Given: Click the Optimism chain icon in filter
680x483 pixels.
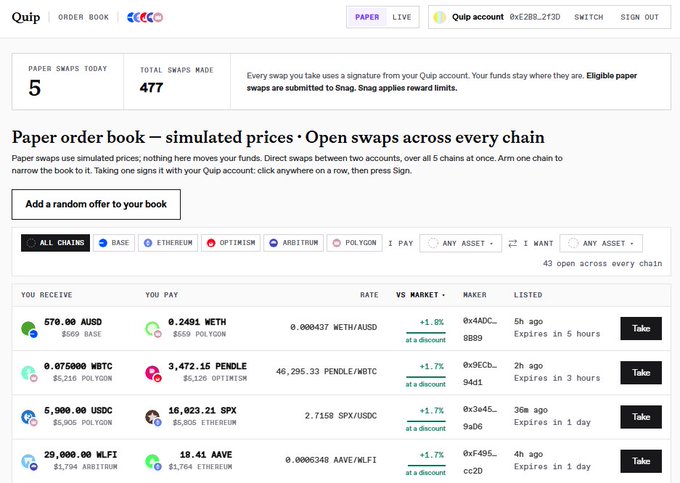Looking at the screenshot, I should [211, 243].
